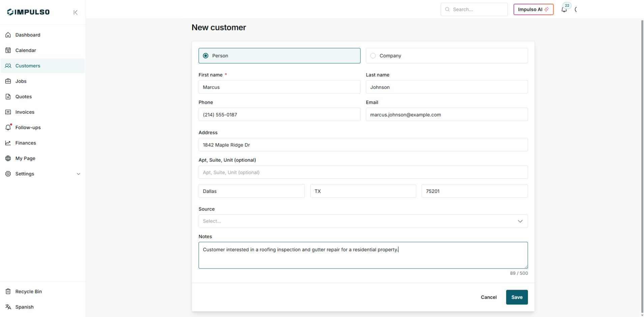Click the Settings gear icon
The image size is (644, 317).
click(8, 174)
